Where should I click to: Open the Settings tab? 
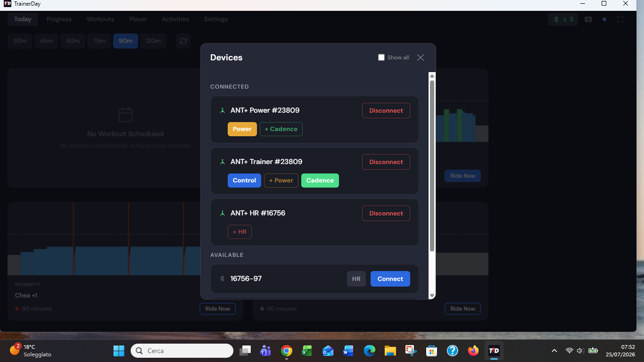click(x=216, y=19)
